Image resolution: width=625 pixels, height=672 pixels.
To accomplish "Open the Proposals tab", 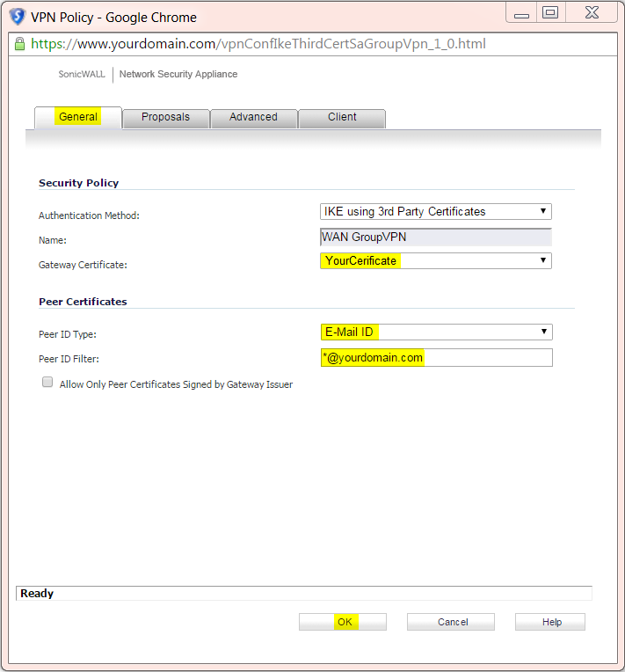I will click(x=166, y=118).
